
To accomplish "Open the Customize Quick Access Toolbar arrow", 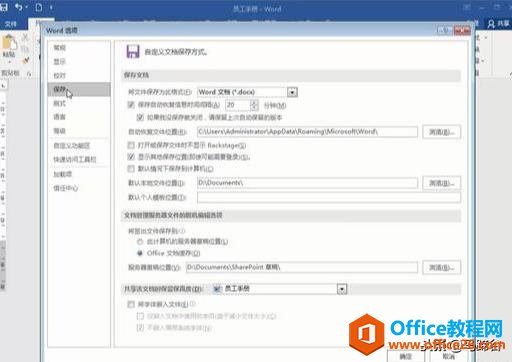I will [51, 7].
